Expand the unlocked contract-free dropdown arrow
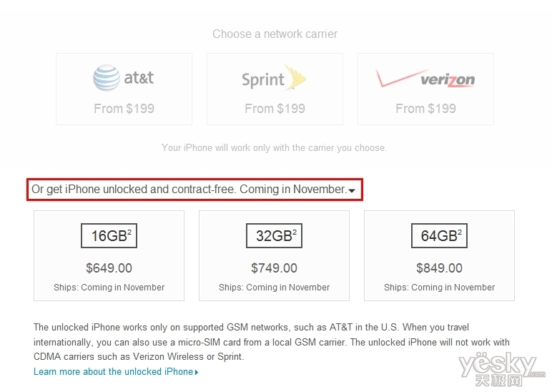552x392 pixels. (x=352, y=190)
